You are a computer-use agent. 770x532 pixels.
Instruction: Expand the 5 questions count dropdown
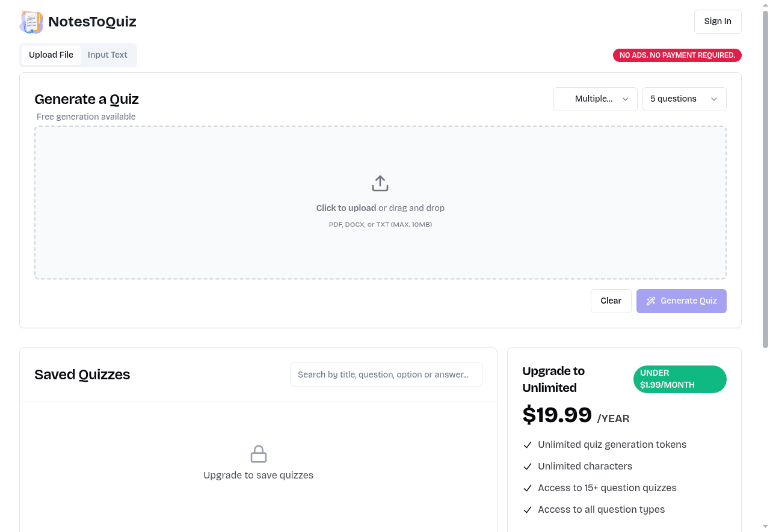coord(684,99)
